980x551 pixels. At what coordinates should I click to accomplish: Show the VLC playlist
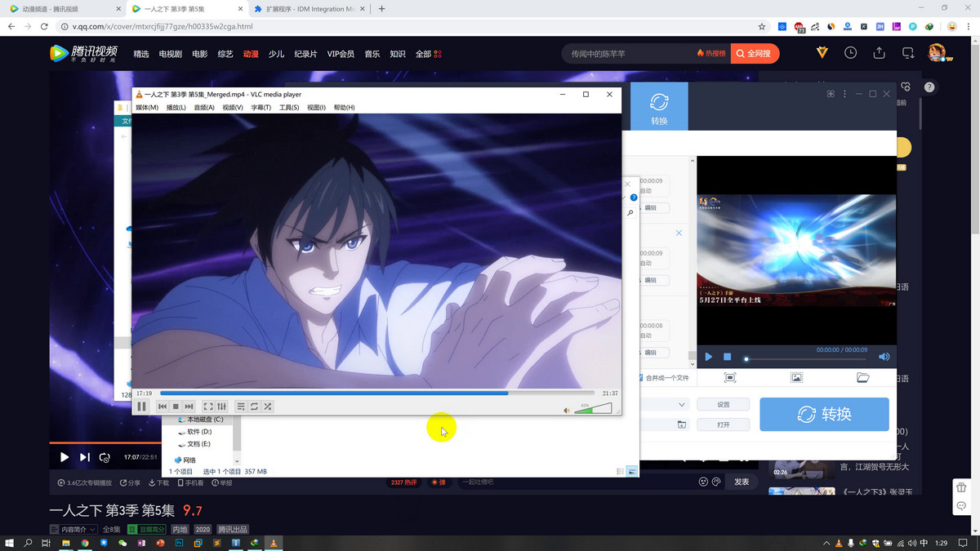pos(241,407)
